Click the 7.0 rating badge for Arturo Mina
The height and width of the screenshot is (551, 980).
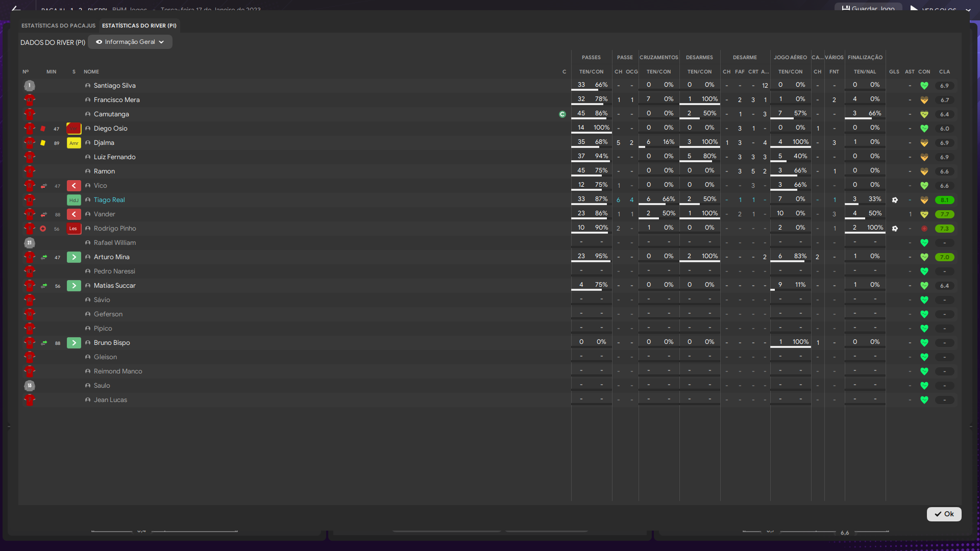[x=945, y=257]
